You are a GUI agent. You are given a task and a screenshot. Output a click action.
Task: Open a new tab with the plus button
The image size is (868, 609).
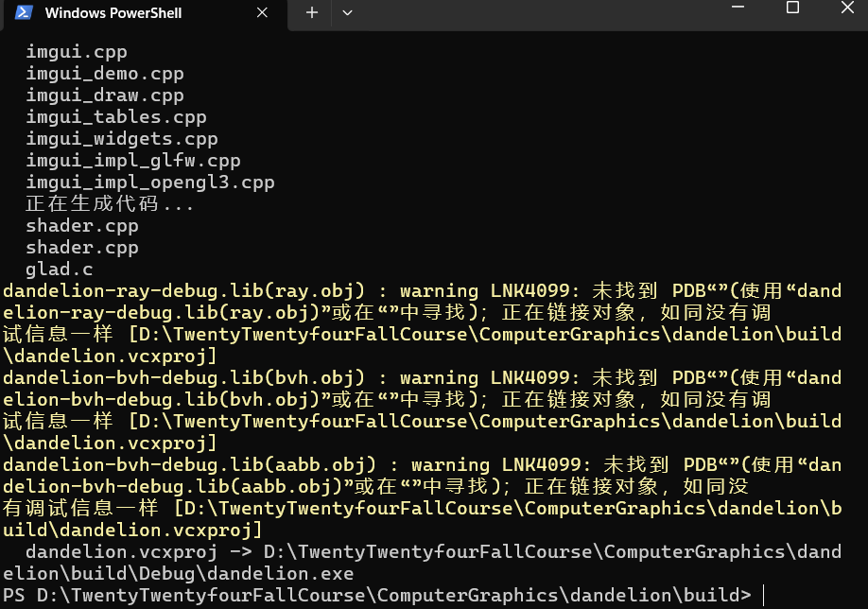[311, 12]
